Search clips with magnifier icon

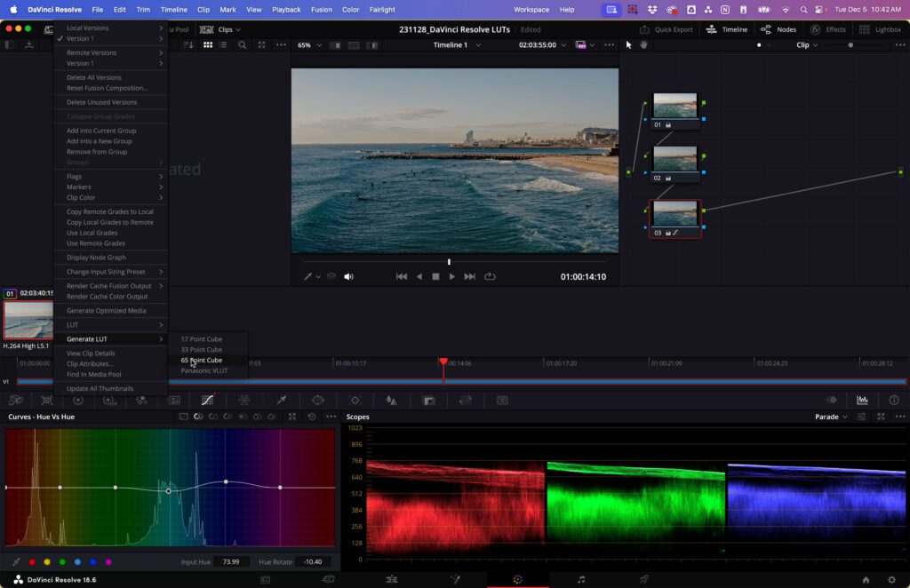242,44
